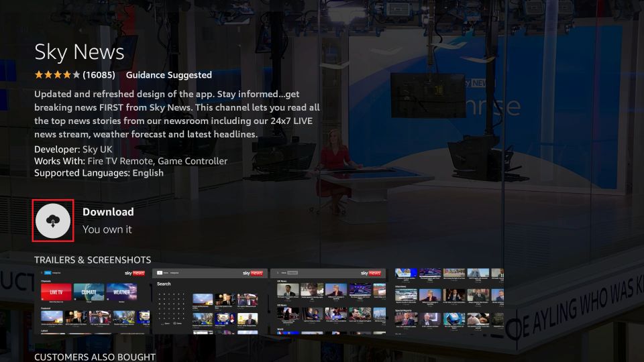
Task: Click Supported Languages: English line
Action: tap(99, 173)
